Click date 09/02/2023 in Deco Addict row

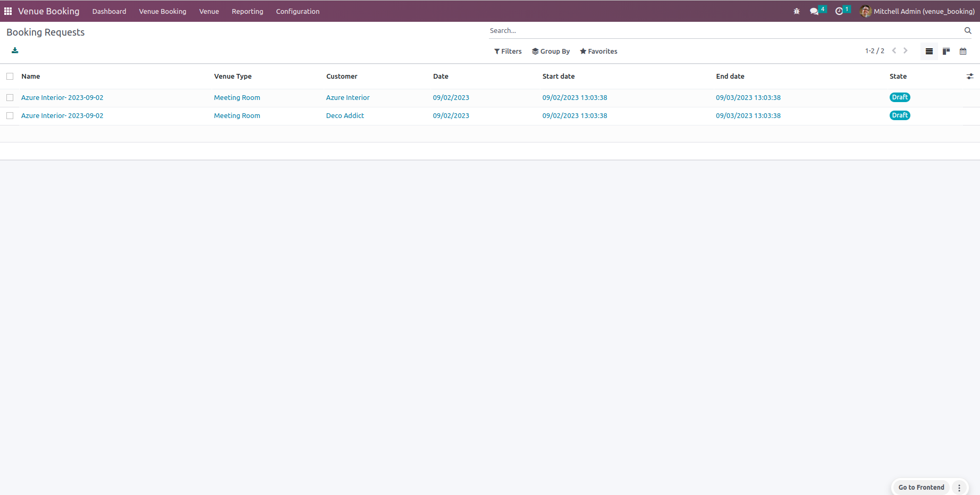[451, 116]
